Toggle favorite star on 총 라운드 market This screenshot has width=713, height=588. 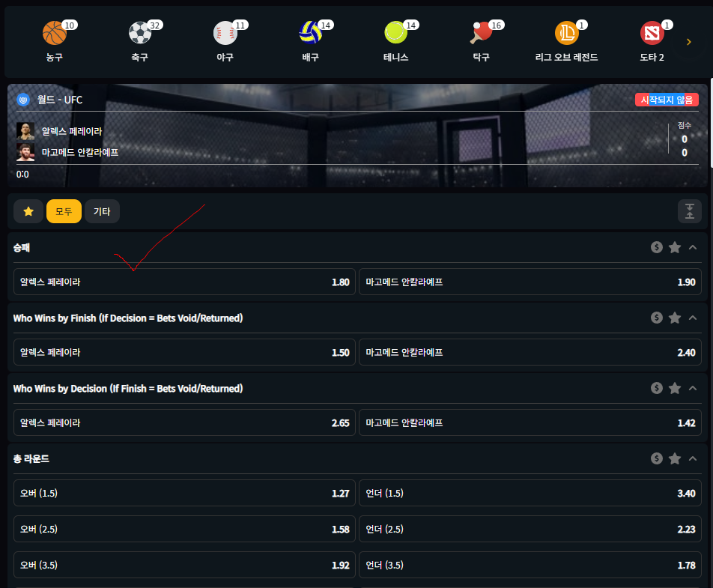pos(675,458)
